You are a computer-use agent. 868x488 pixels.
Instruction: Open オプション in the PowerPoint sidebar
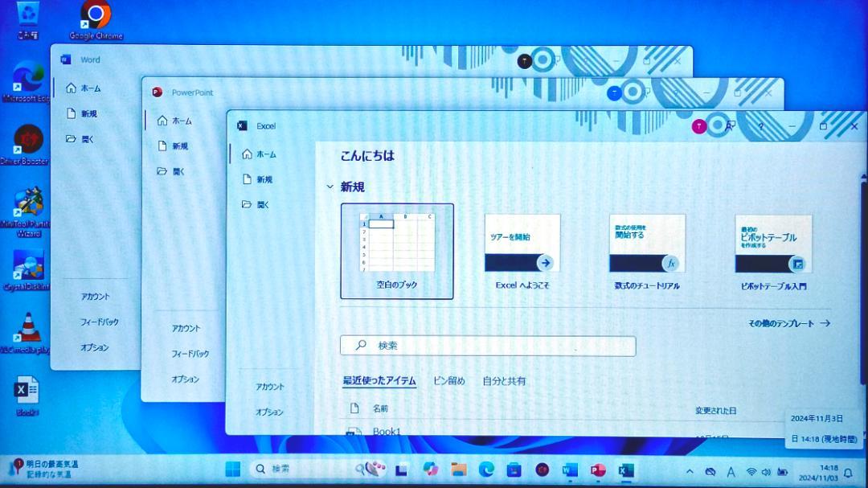click(x=186, y=379)
